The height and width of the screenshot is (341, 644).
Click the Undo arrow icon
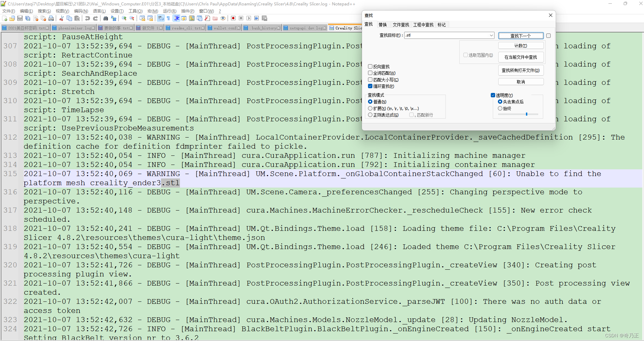click(x=88, y=18)
